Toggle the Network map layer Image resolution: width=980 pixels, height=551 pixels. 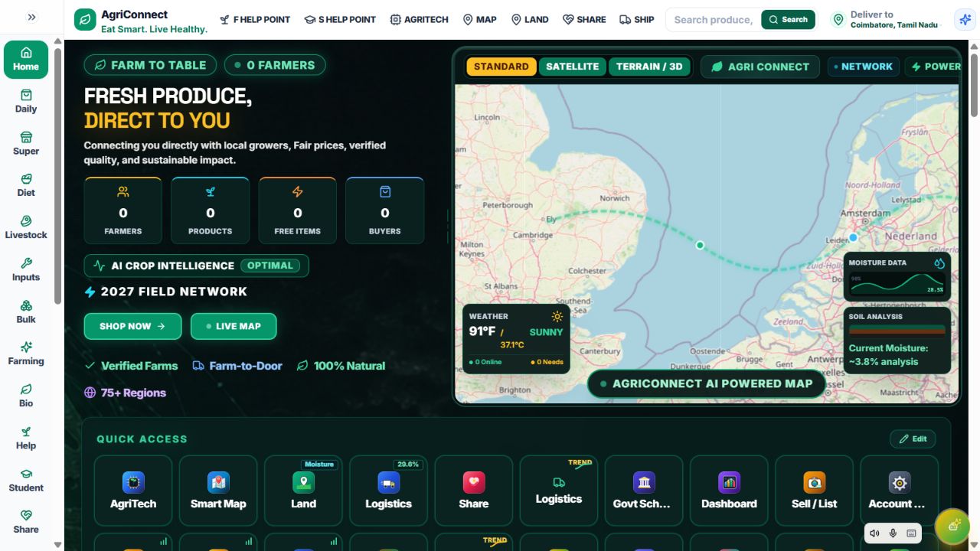click(863, 67)
